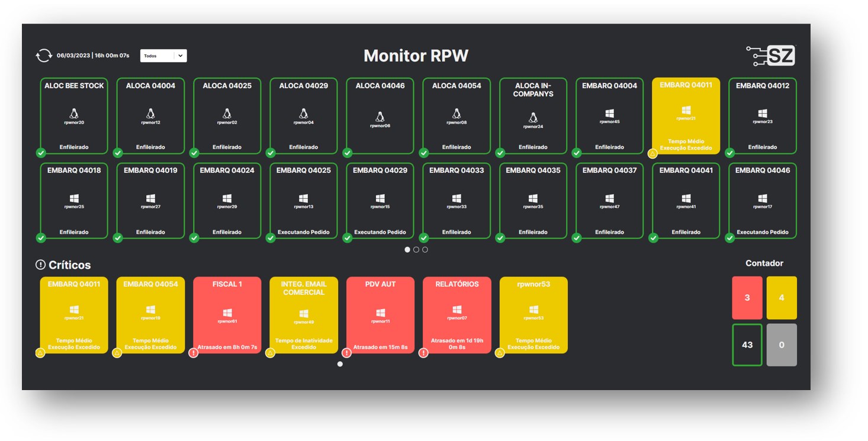Screen dimensions: 868x441
Task: Click yellow warning icon on top-row EMBARQ 04011
Action: 652,154
